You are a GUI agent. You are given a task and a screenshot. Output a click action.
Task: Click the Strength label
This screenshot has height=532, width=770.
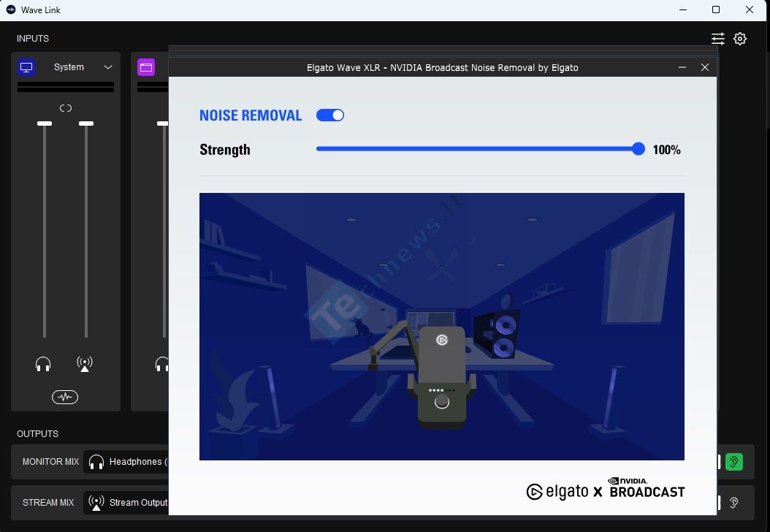[225, 150]
